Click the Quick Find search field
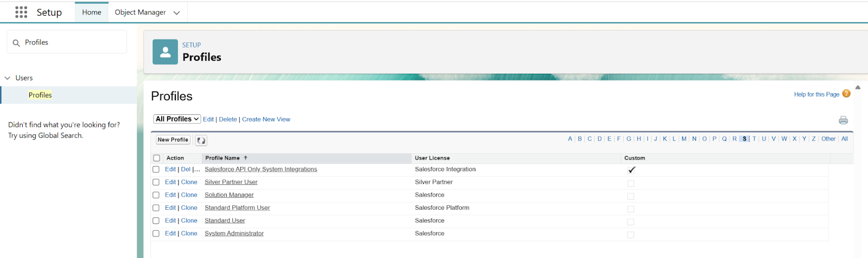The height and width of the screenshot is (258, 868). 67,42
